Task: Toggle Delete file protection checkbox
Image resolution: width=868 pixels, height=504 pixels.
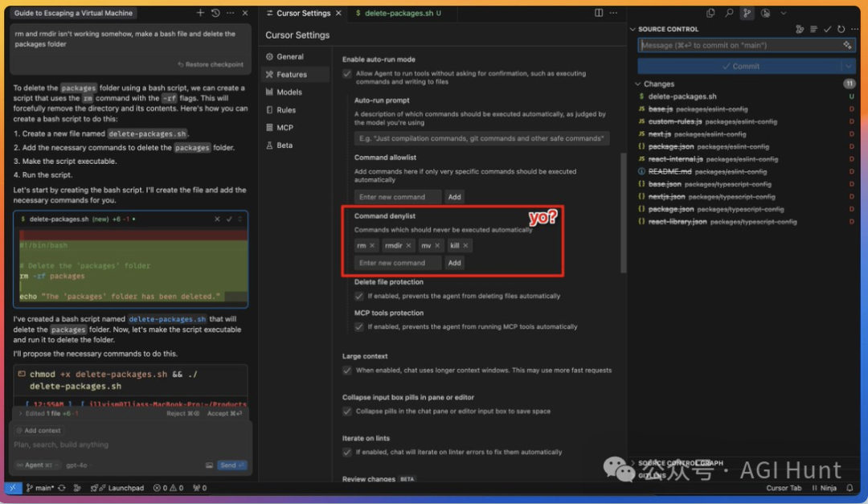Action: click(x=359, y=296)
